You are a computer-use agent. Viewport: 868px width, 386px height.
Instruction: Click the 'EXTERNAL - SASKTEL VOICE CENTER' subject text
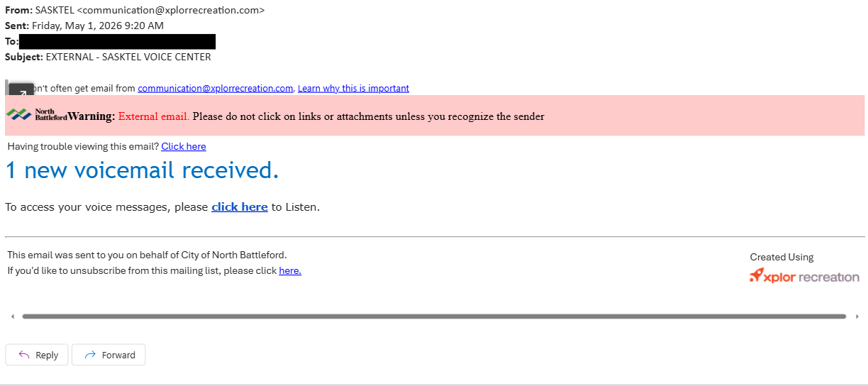(128, 57)
